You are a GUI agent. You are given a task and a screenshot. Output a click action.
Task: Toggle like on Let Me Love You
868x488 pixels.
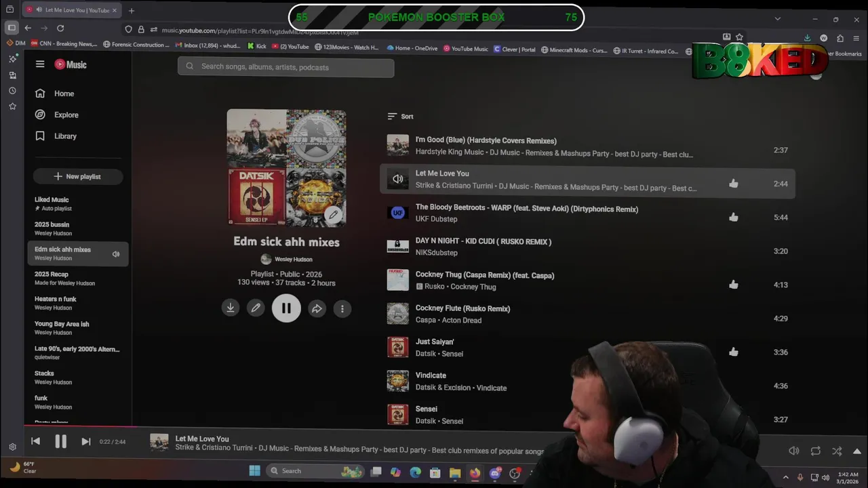(733, 184)
